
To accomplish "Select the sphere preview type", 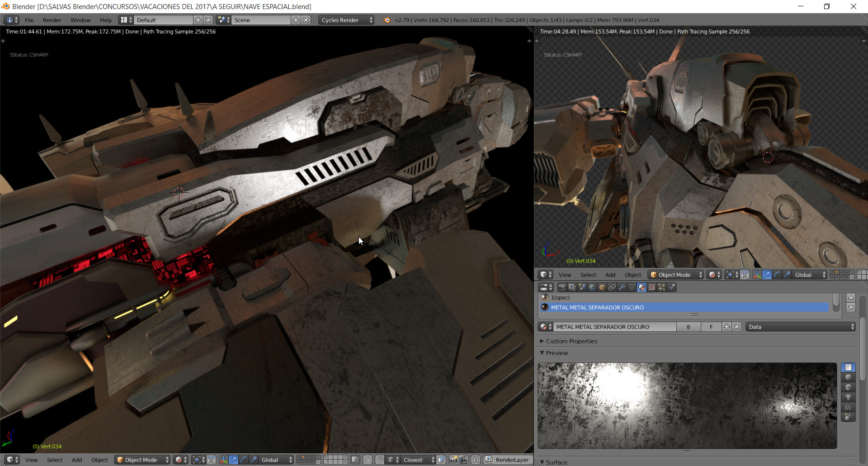I will (848, 377).
